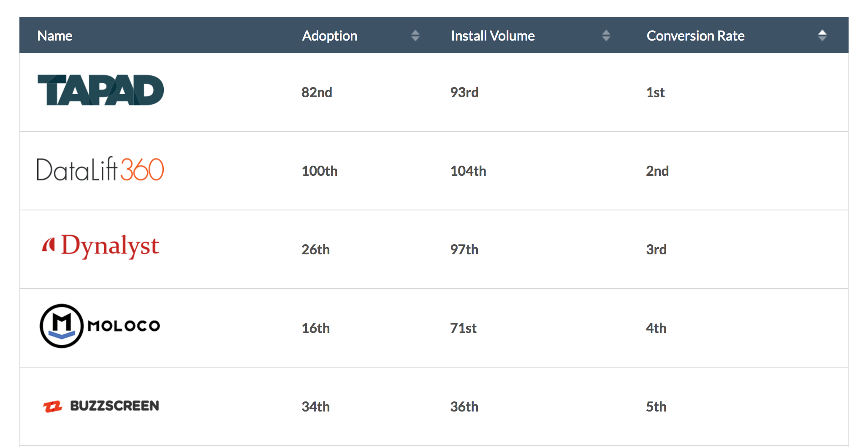This screenshot has width=868, height=447.
Task: Sort table by Adoption column arrows
Action: coord(415,35)
